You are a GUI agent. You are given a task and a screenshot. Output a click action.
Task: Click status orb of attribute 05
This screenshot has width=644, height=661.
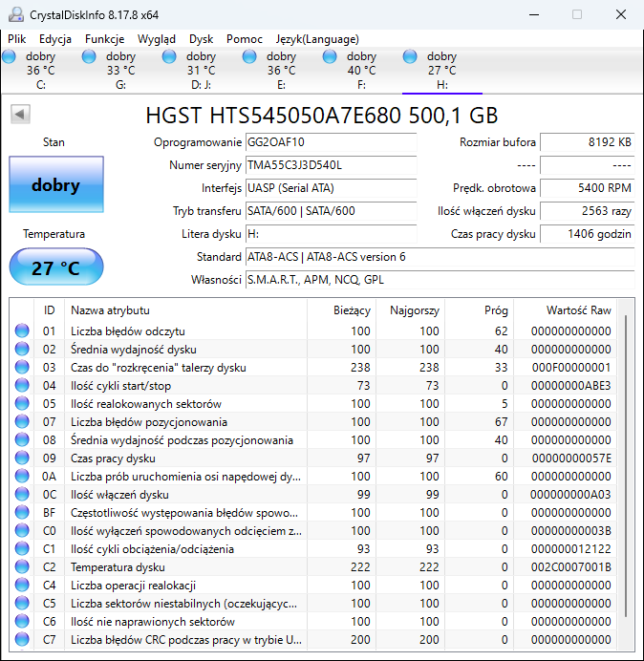pyautogui.click(x=22, y=403)
